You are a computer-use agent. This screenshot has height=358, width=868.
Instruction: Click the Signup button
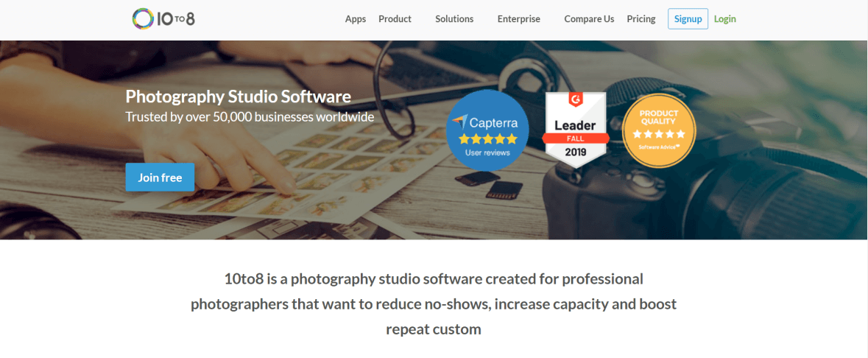[688, 19]
